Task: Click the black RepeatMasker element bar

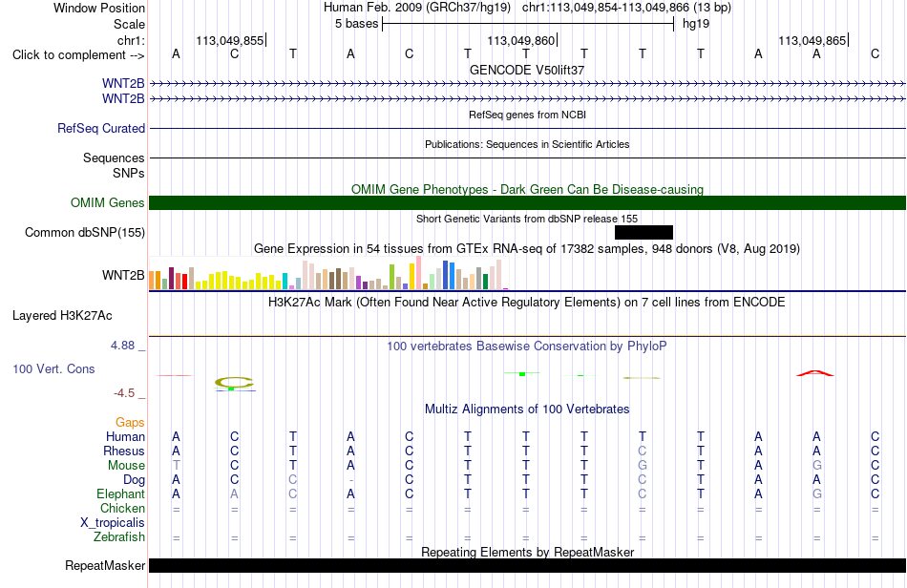Action: (x=527, y=565)
